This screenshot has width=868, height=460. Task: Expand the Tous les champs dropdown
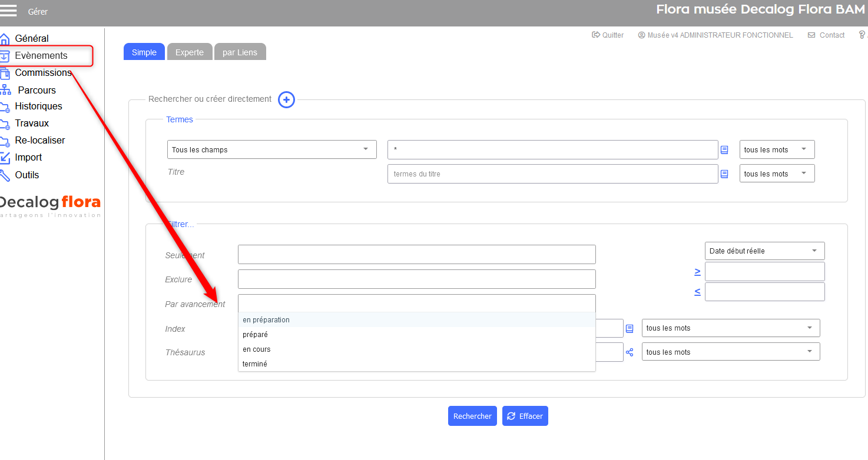tap(271, 149)
